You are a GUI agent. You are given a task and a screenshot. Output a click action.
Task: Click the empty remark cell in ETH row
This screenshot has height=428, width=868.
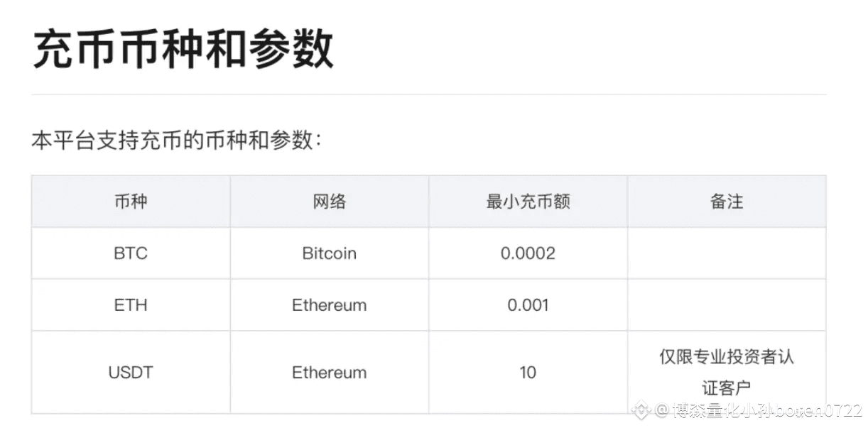coord(727,305)
